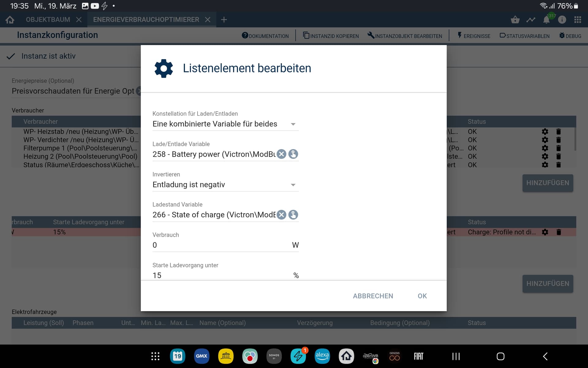This screenshot has height=368, width=588.
Task: Clear the Ladestand Variable selection
Action: pyautogui.click(x=281, y=215)
